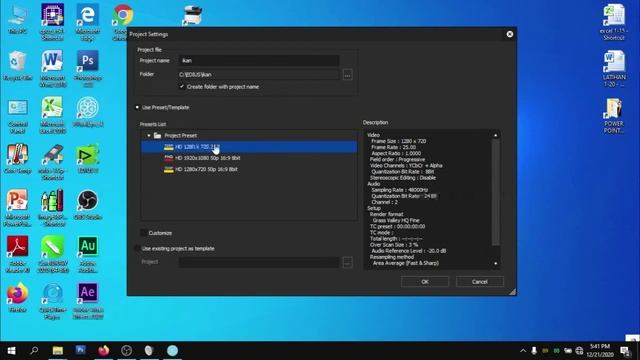Screen dimensions: 640x360
Task: Launch Firefox desktop shortcut
Action: tap(18, 298)
